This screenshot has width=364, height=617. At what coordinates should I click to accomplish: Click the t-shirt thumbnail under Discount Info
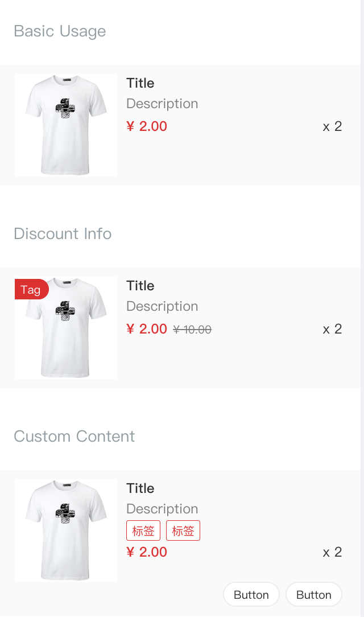coord(65,327)
